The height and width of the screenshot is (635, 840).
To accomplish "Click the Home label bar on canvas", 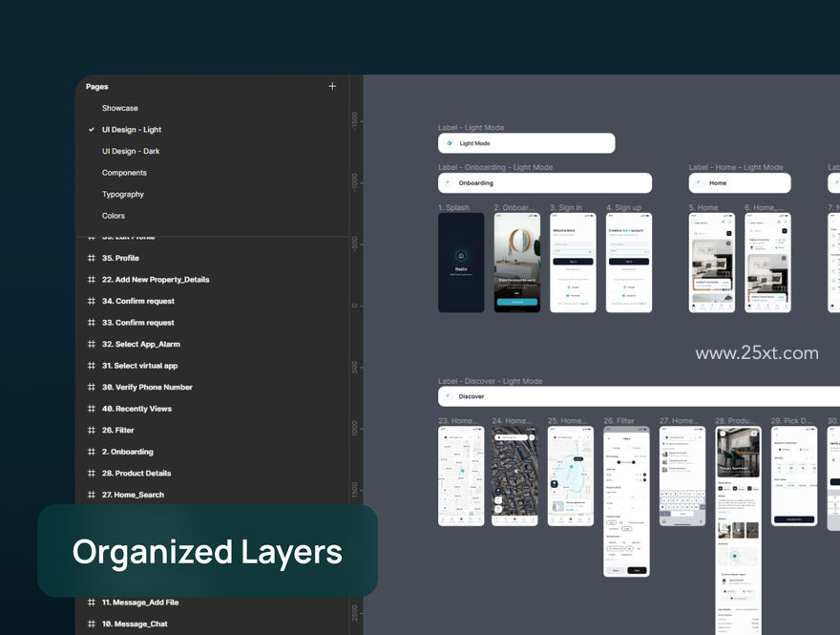I will (740, 182).
